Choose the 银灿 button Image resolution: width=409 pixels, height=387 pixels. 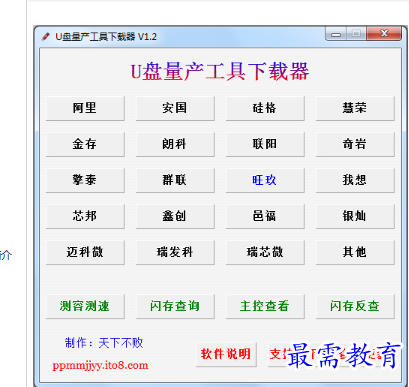[355, 216]
